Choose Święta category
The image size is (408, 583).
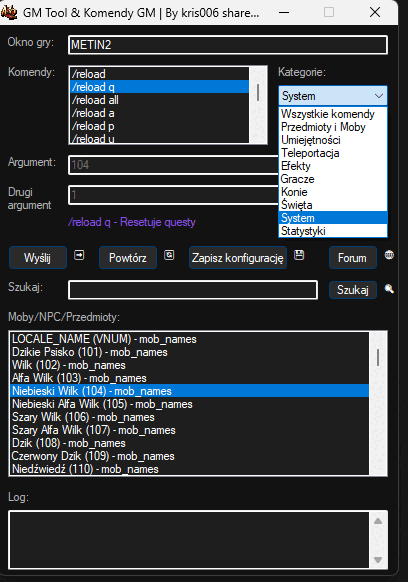(x=333, y=205)
